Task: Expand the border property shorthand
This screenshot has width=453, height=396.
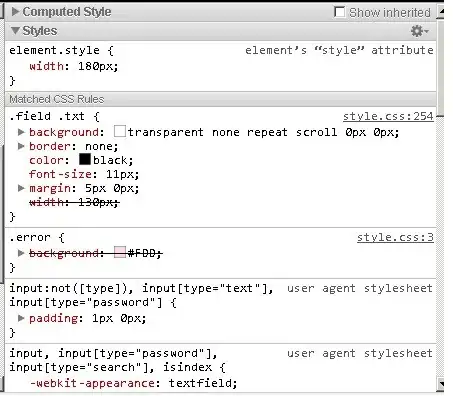Action: click(21, 146)
